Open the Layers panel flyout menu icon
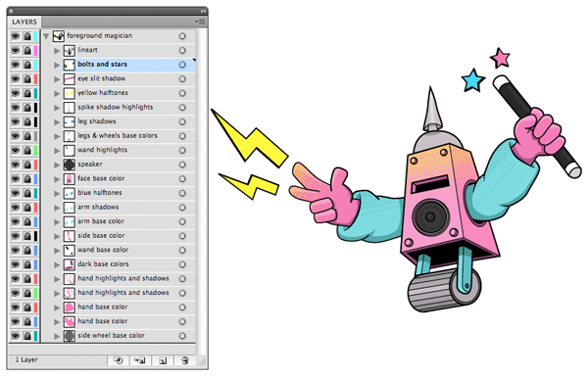588x379 pixels. coord(200,22)
